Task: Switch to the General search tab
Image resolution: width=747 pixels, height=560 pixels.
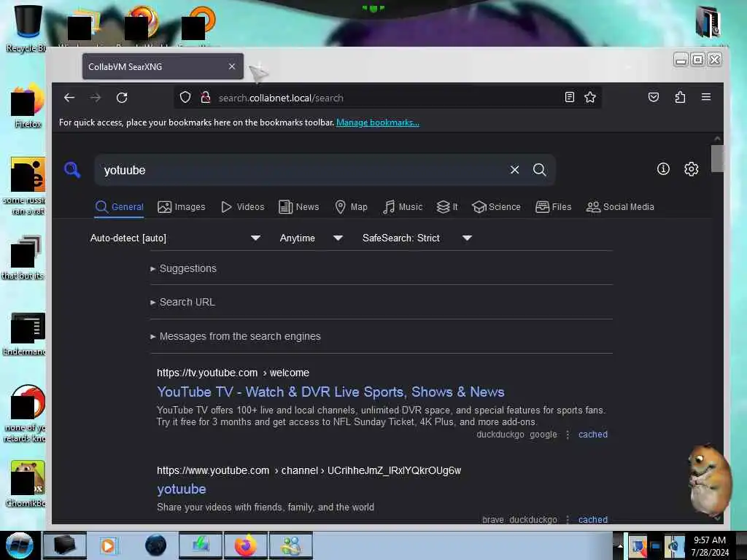Action: tap(119, 207)
